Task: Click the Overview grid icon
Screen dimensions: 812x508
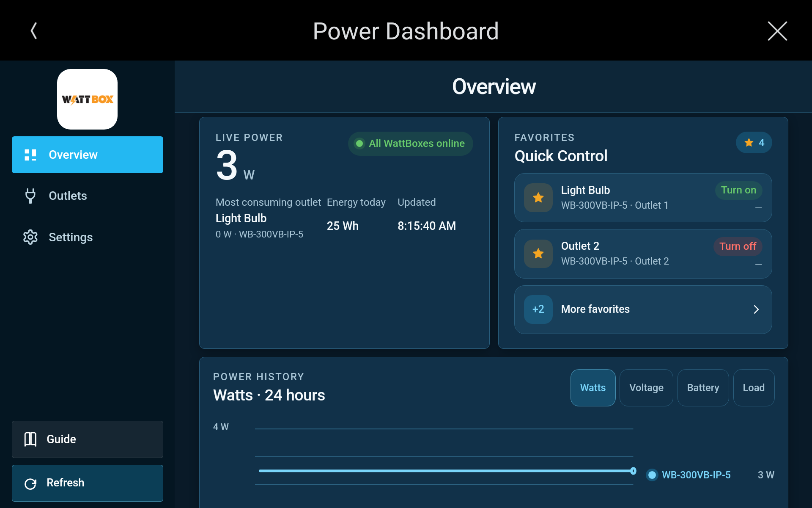Action: click(30, 155)
